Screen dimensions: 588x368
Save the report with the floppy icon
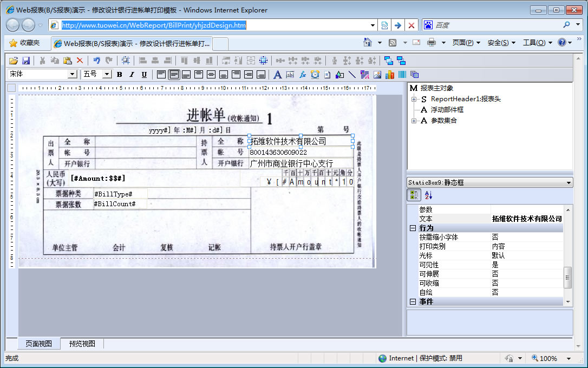pyautogui.click(x=25, y=61)
